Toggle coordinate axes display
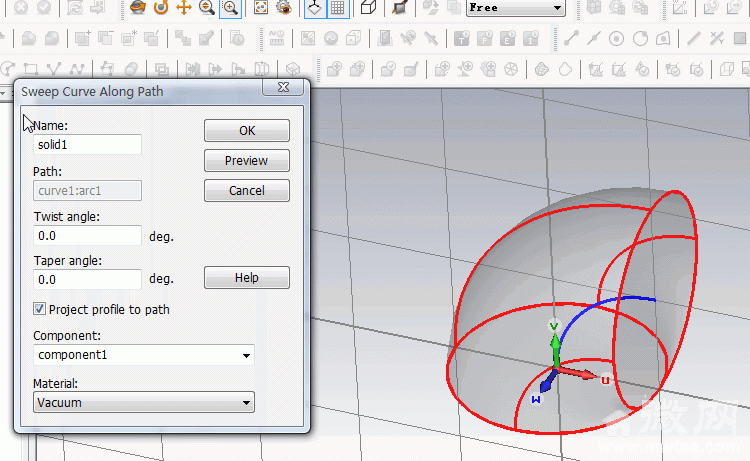Screen dimensions: 750x461 [315, 7]
